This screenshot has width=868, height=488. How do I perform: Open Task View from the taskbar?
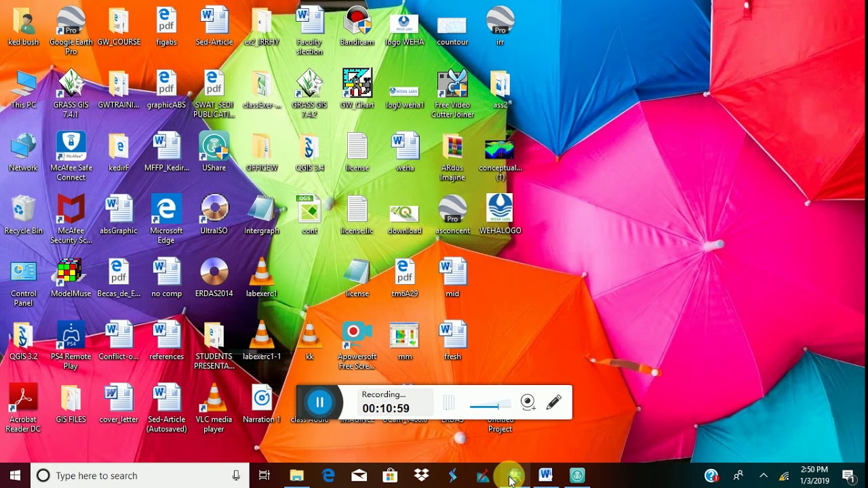pos(264,475)
